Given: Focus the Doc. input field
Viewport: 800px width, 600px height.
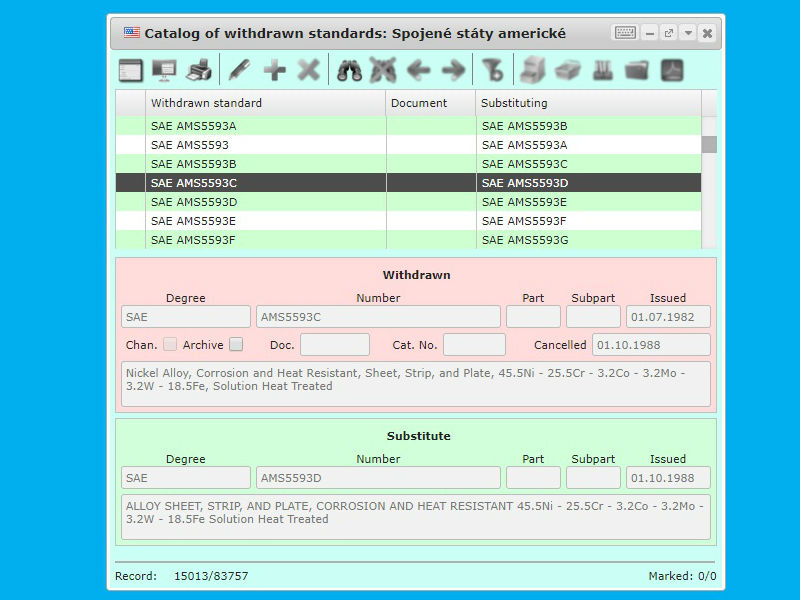Looking at the screenshot, I should point(335,344).
